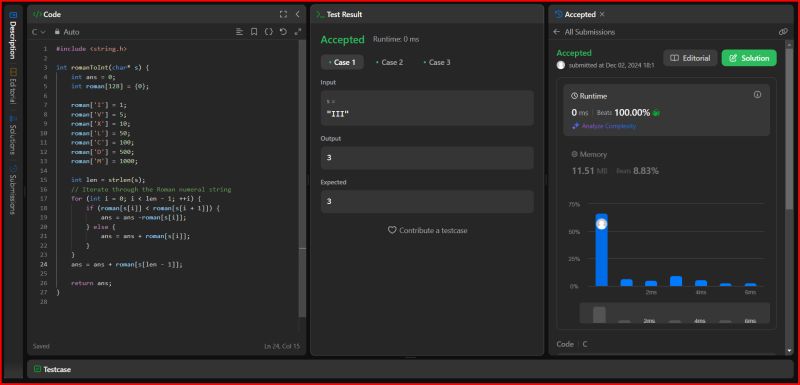Click the Analyze Complexity link

click(x=604, y=126)
